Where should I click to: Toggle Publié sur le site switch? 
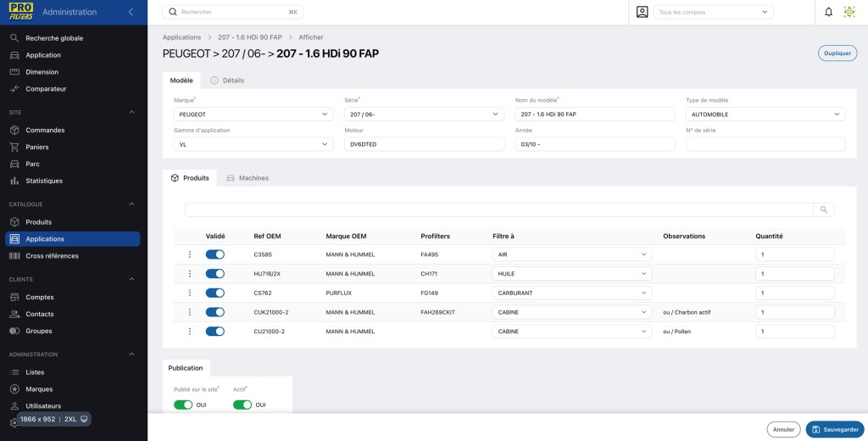183,405
